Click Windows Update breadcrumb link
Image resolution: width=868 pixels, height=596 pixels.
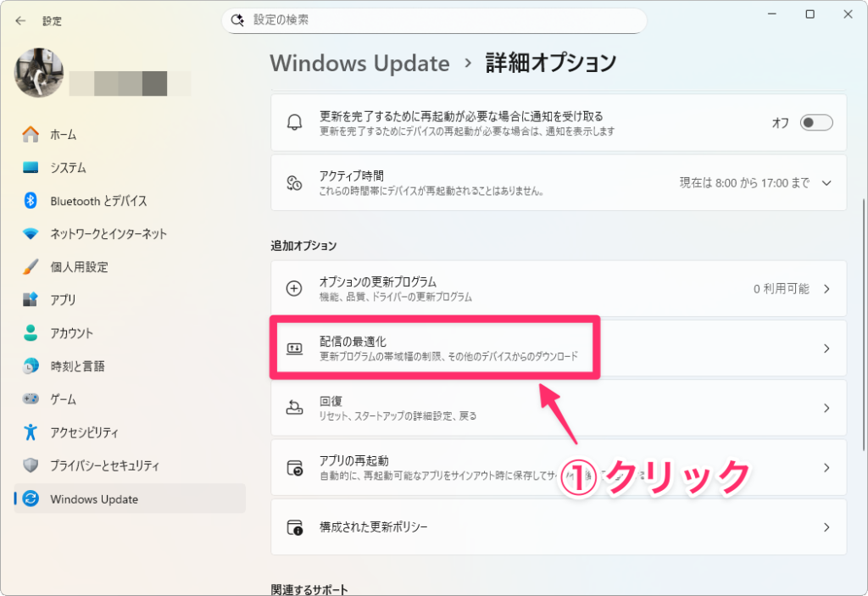point(359,63)
